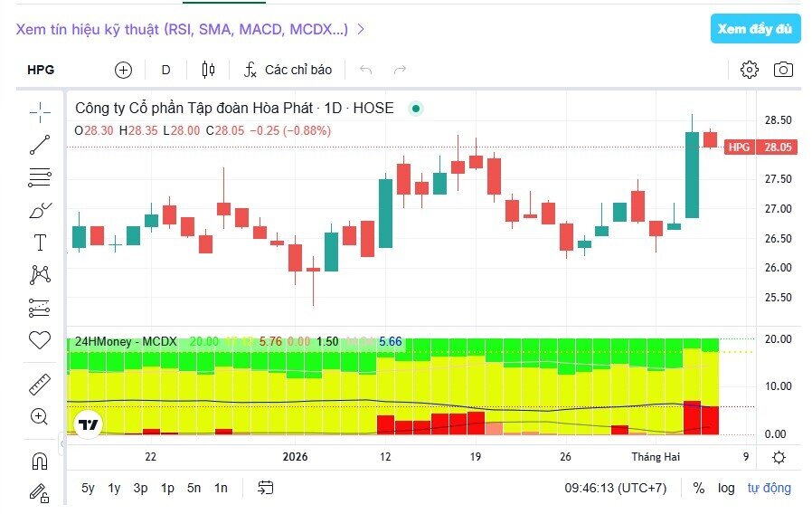Click the green market status dot
Viewport: 812px width, 514px height.
[x=415, y=109]
